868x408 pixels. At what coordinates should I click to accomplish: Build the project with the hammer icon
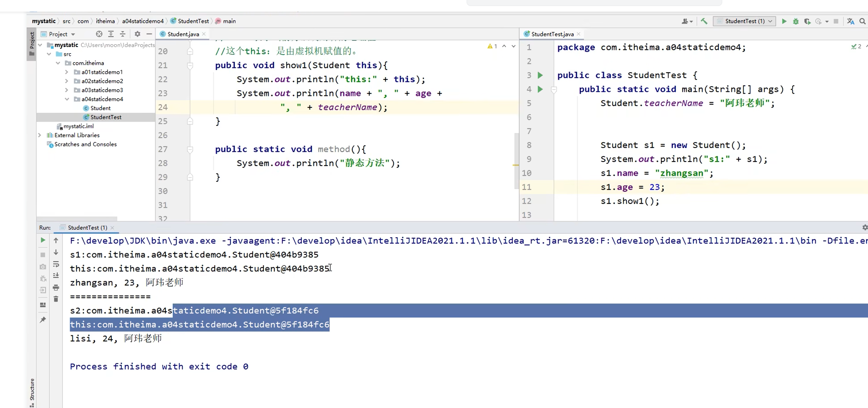[x=703, y=21]
